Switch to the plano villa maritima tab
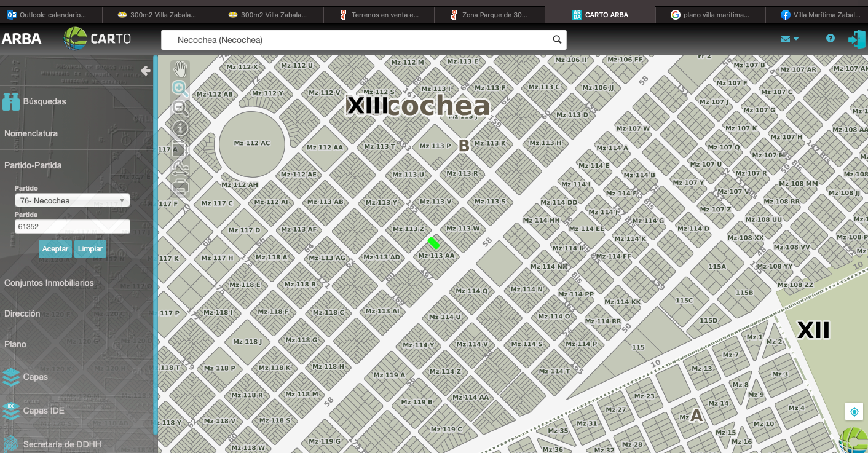868x453 pixels. coord(711,14)
